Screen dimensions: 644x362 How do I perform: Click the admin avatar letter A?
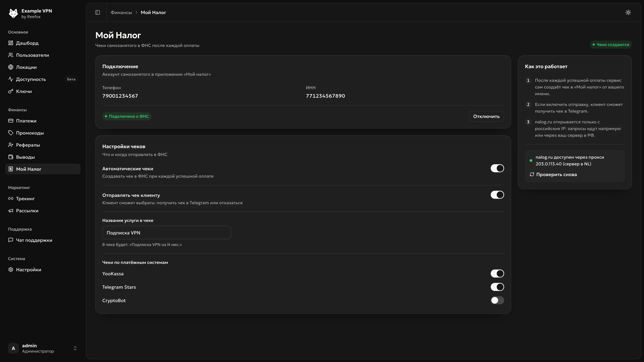point(13,348)
